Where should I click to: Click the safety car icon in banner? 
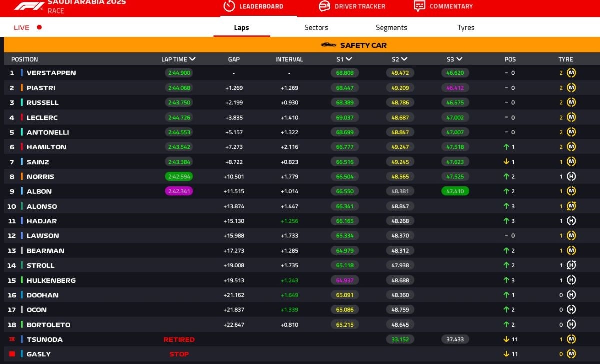point(328,45)
